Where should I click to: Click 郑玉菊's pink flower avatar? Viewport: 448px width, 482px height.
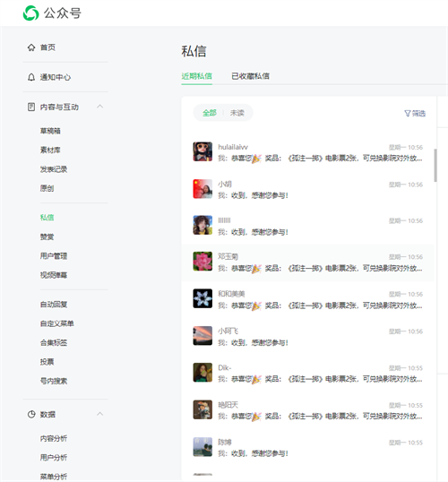[x=202, y=262]
